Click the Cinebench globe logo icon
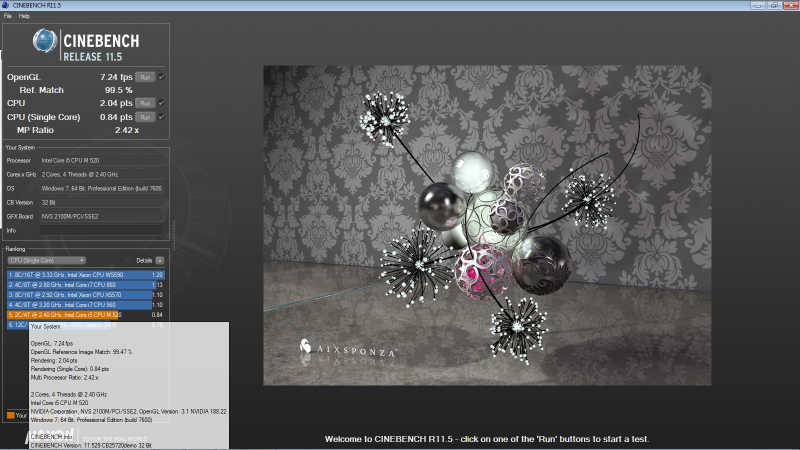 [45, 41]
